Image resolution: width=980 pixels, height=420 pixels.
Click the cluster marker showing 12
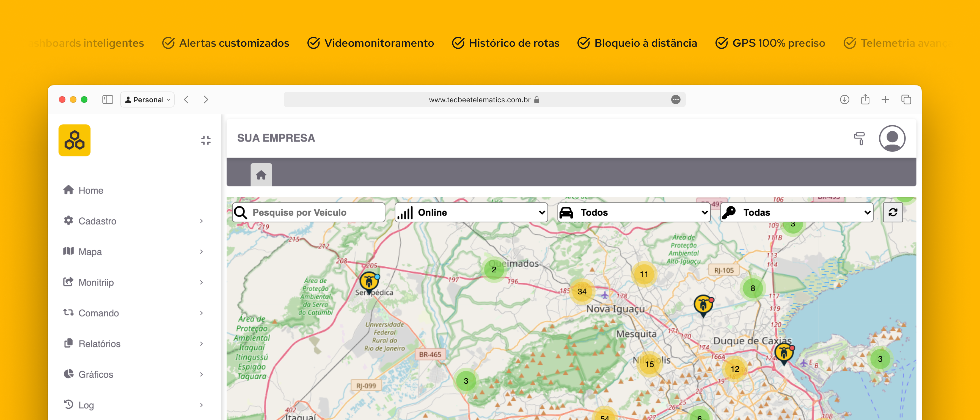pyautogui.click(x=735, y=369)
